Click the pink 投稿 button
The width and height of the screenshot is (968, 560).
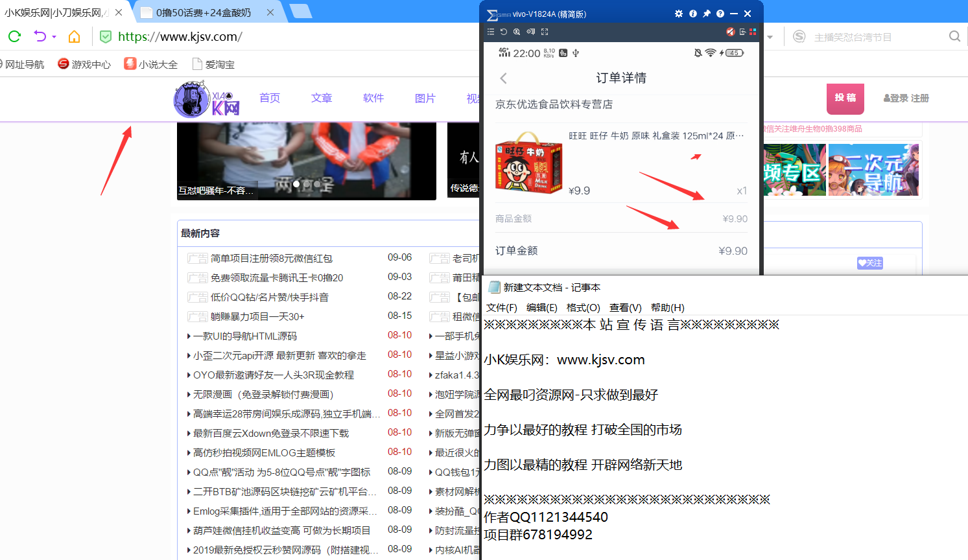click(845, 98)
